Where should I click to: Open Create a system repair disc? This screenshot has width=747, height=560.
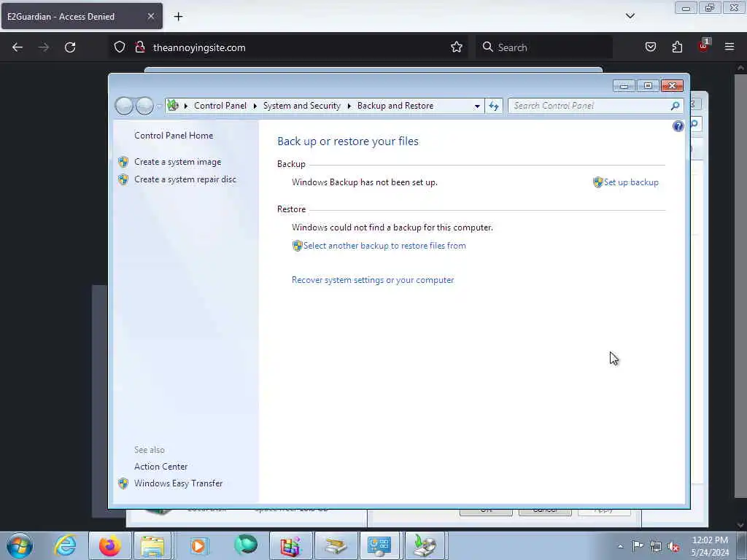click(x=185, y=179)
